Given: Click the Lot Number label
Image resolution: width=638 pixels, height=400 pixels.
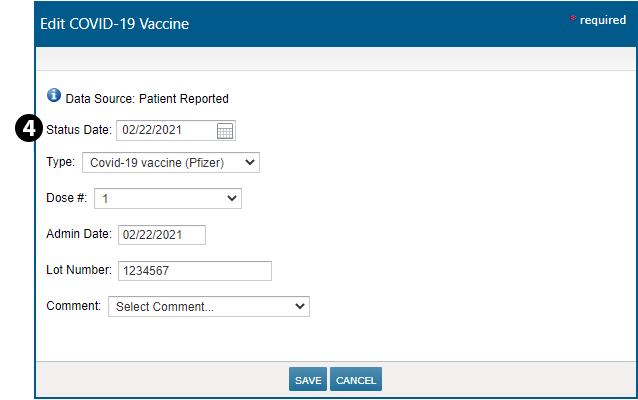Looking at the screenshot, I should (79, 270).
